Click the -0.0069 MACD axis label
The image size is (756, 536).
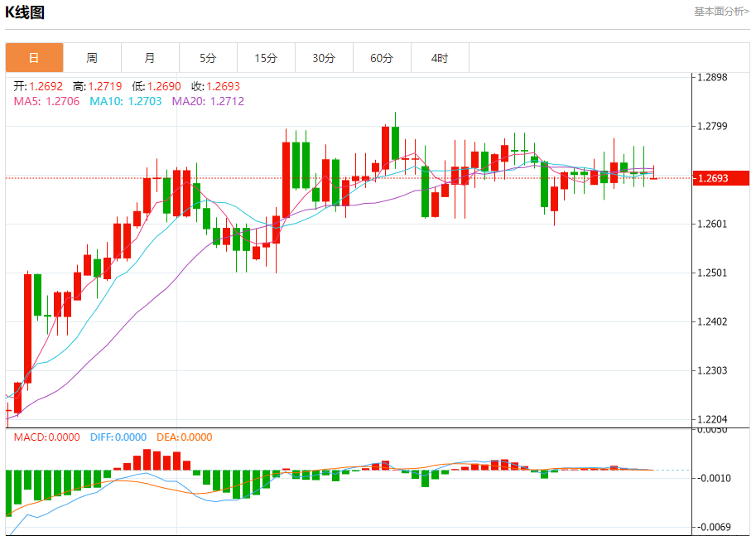714,527
